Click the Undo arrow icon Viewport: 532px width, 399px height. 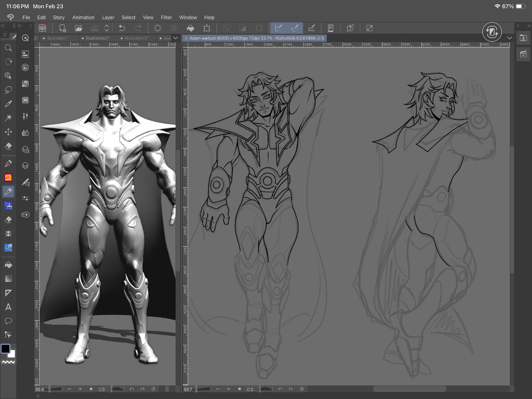(122, 28)
